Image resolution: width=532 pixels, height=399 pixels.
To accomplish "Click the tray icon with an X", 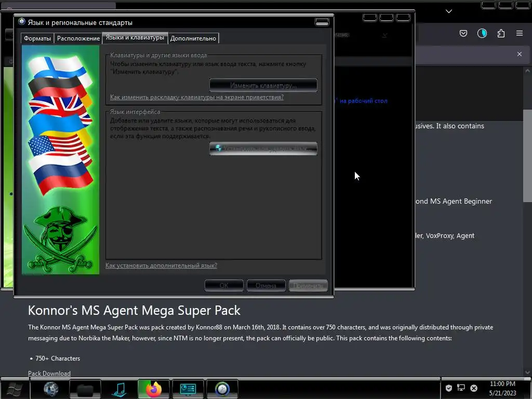I will (x=474, y=388).
